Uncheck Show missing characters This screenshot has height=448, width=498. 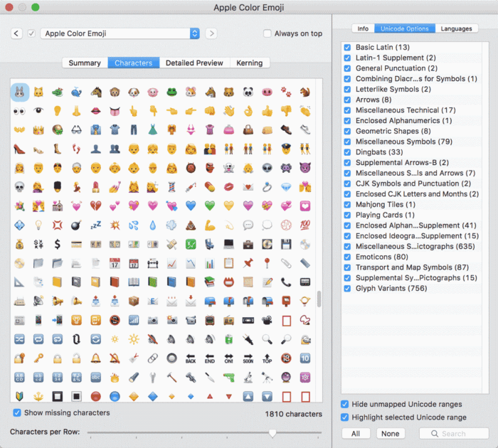[x=17, y=412]
